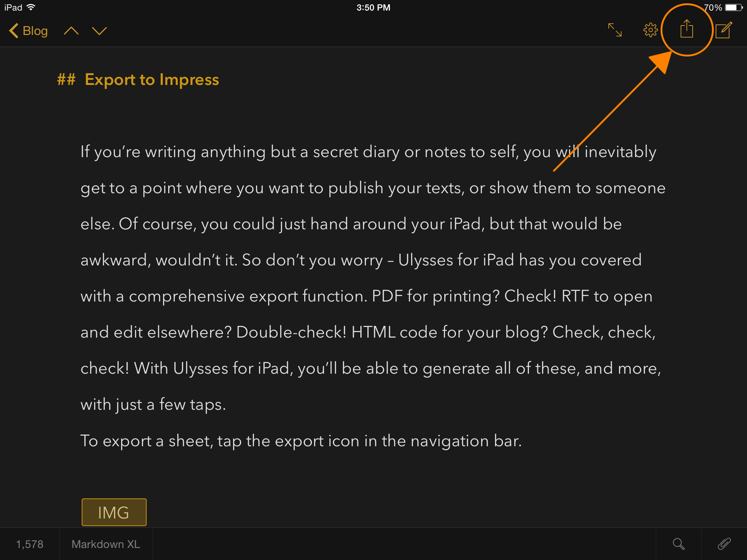Tap the 3:50 PM clock in the status bar
747x560 pixels.
click(373, 7)
